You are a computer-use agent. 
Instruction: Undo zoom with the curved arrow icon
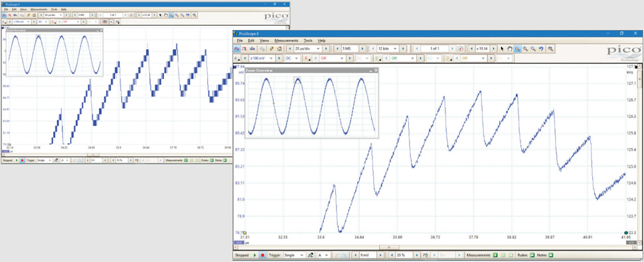click(x=541, y=48)
